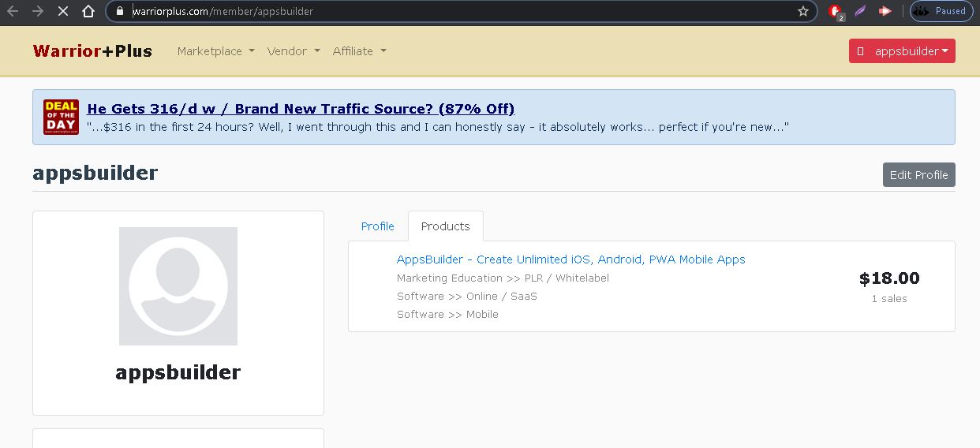Screen dimensions: 980x448
Task: Click the '1 sales' count text
Action: 889,299
